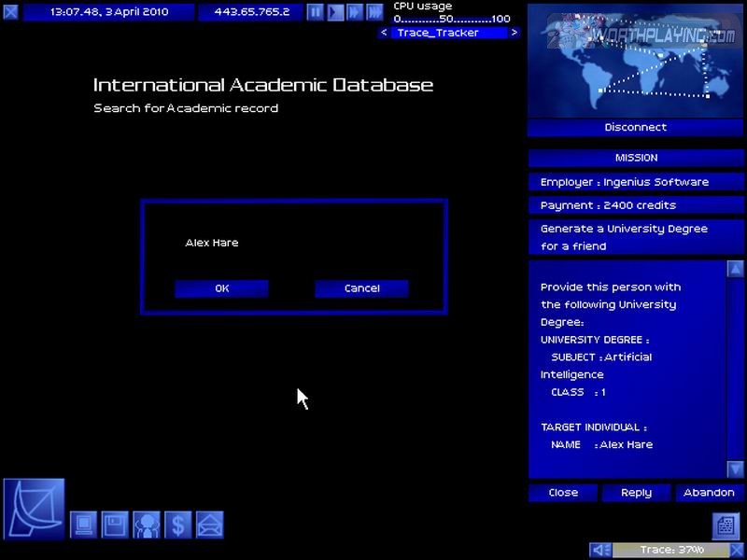Click OK to search for Alex Hare
The width and height of the screenshot is (747, 560).
point(221,288)
